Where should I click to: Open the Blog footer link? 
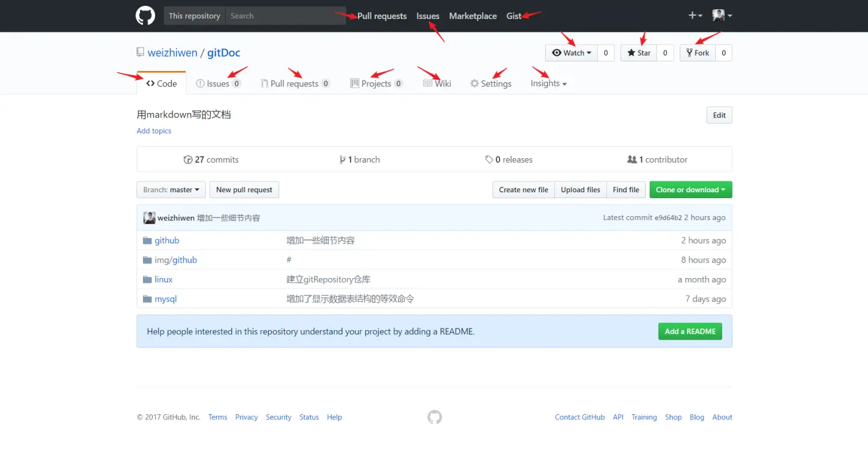tap(697, 417)
